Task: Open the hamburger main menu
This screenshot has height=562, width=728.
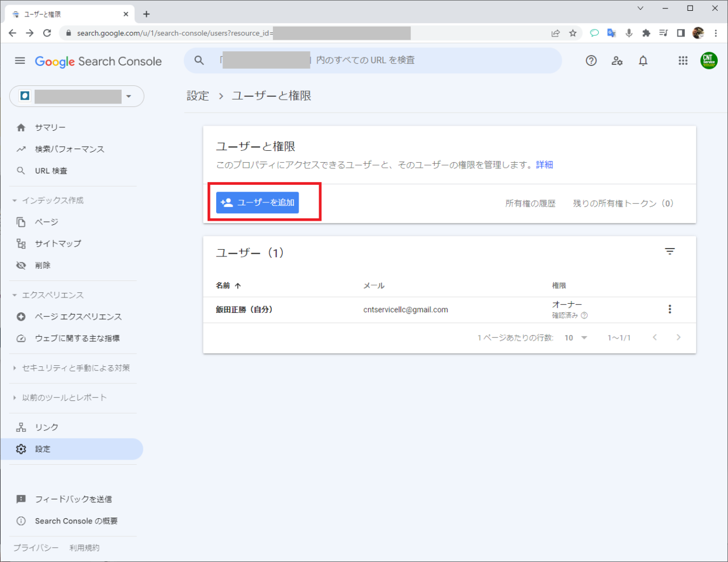Action: pos(20,61)
